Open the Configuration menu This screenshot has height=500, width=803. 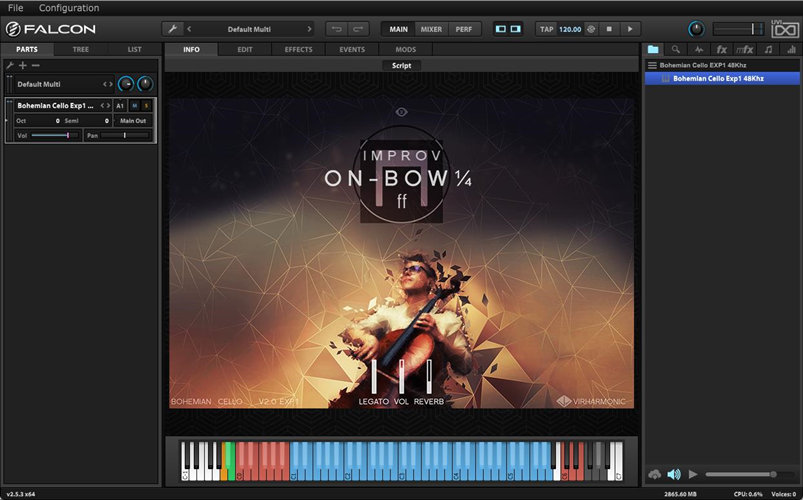(68, 8)
